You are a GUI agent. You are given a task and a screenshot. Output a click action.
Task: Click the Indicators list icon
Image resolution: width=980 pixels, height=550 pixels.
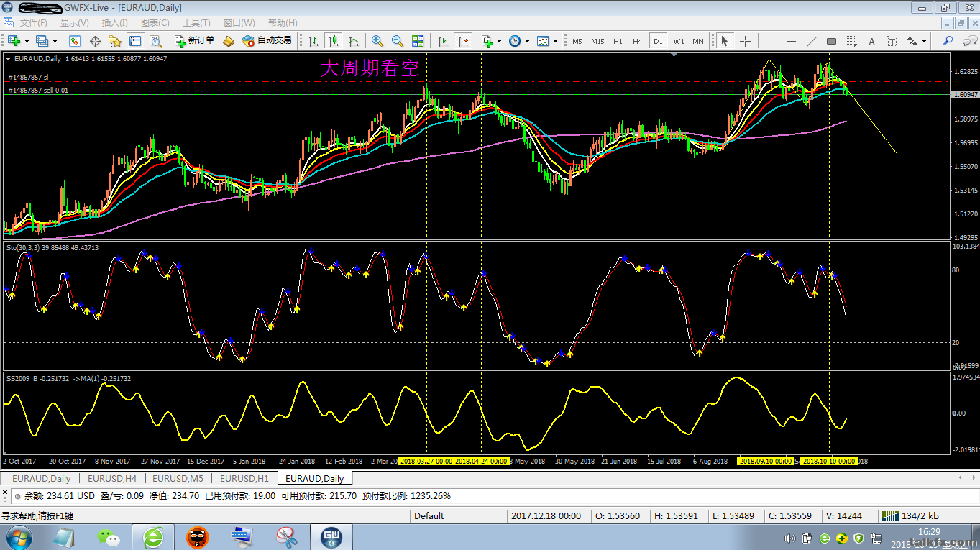(x=487, y=41)
